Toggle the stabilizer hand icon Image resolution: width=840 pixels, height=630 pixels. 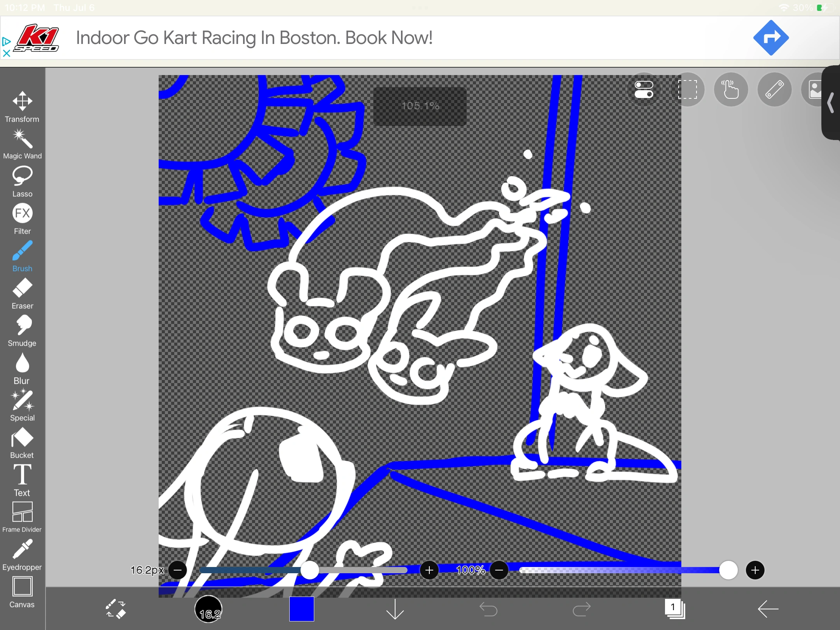731,90
